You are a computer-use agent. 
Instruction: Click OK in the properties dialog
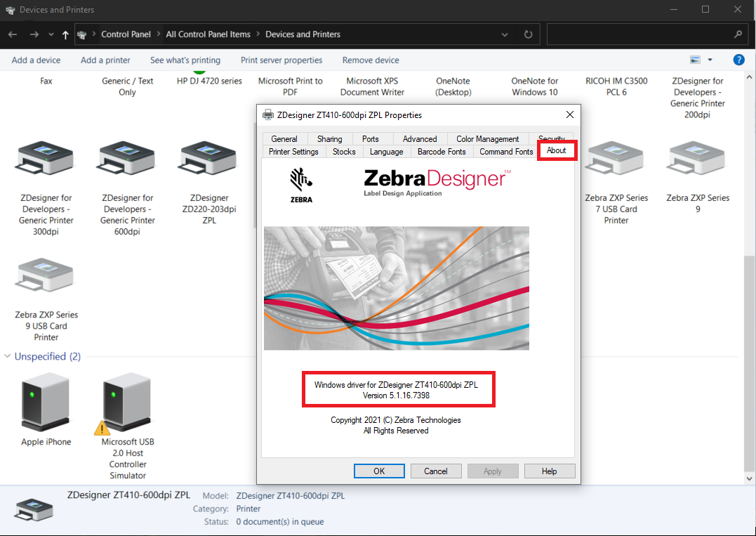(379, 471)
